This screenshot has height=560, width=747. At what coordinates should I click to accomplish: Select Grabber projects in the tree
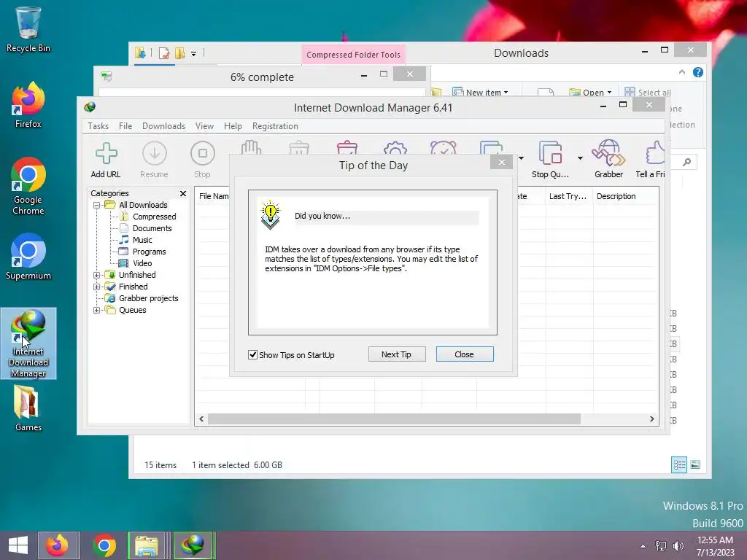[148, 298]
